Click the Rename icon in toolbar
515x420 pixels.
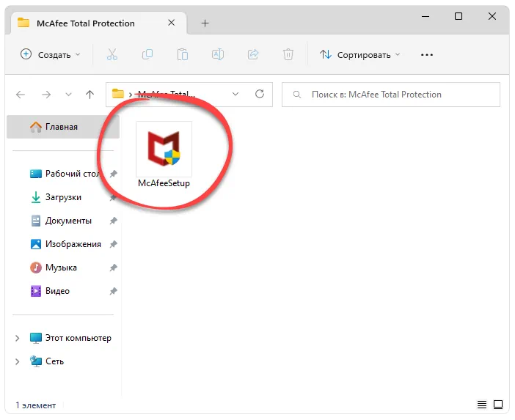click(x=218, y=54)
